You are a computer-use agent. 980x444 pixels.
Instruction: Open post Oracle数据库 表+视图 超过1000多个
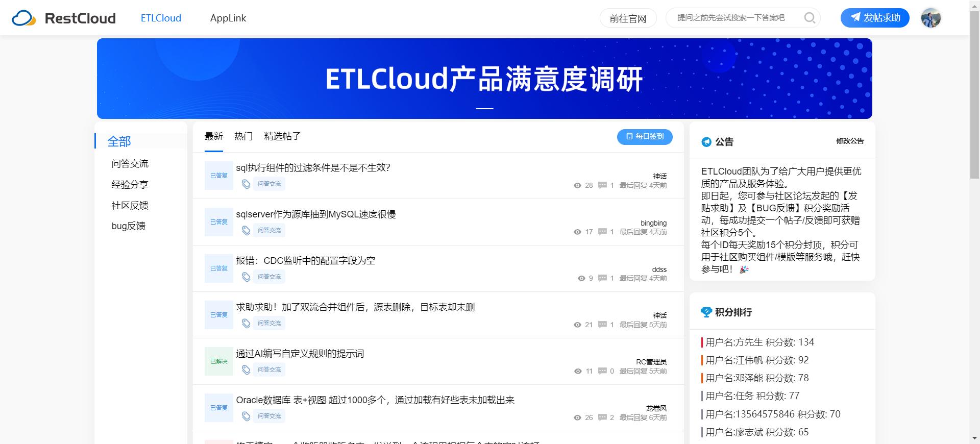(x=375, y=400)
